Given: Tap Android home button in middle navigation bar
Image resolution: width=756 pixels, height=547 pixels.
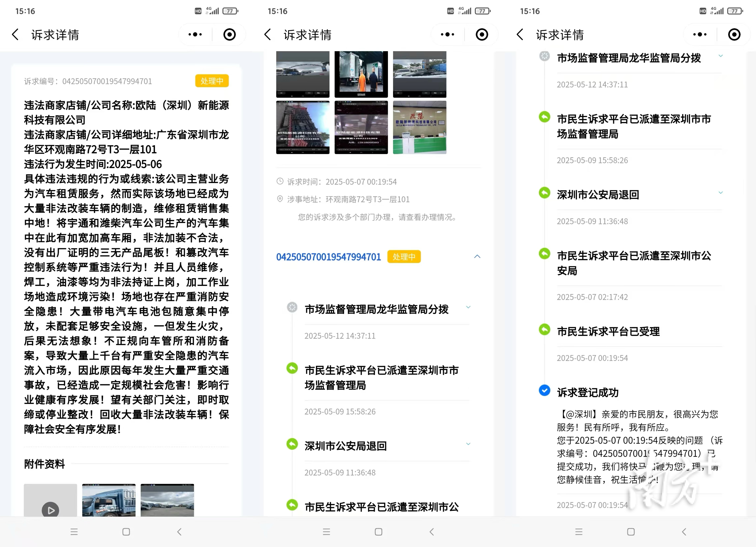Looking at the screenshot, I should point(378,532).
